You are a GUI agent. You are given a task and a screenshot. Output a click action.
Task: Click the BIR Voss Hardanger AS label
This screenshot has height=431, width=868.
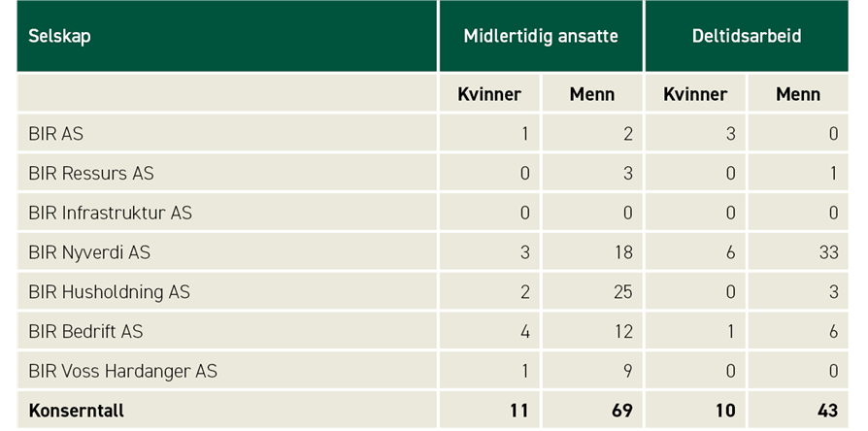point(122,371)
